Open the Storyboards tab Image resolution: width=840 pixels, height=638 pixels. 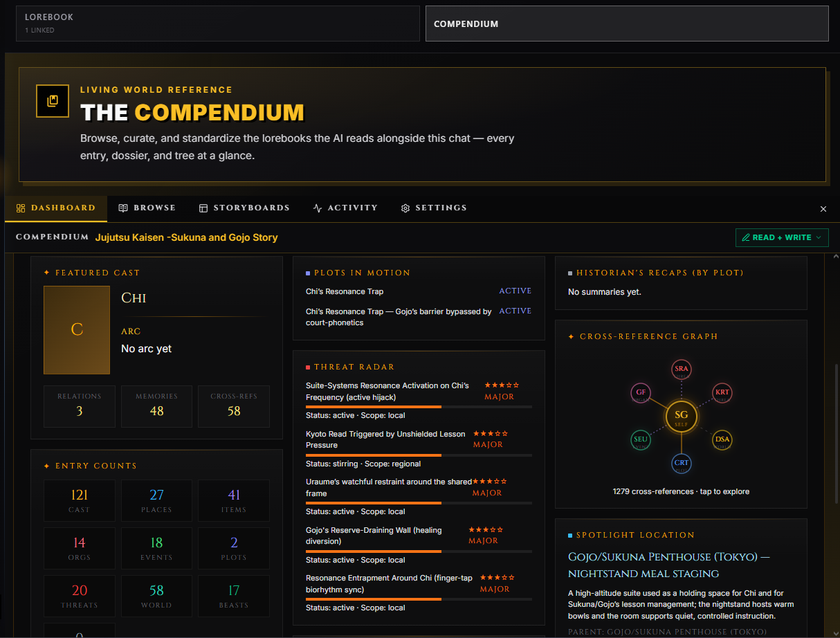coord(244,208)
